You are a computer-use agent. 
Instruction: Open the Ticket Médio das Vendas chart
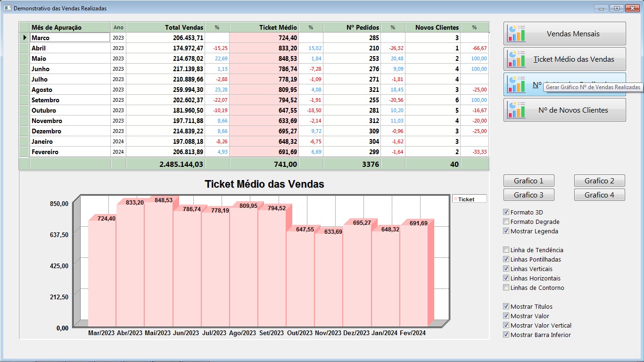click(565, 59)
